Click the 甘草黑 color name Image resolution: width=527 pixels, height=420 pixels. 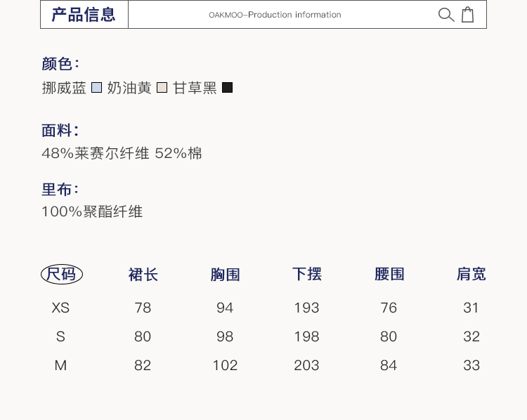pos(195,88)
